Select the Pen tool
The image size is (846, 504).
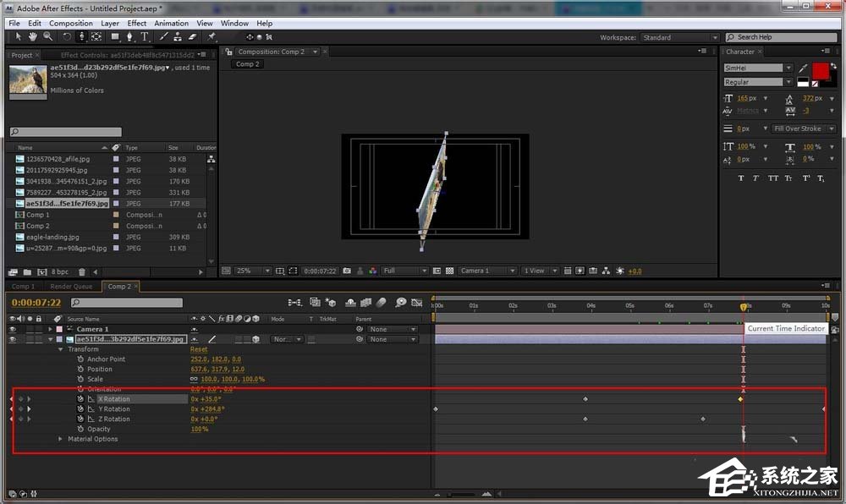tap(130, 37)
